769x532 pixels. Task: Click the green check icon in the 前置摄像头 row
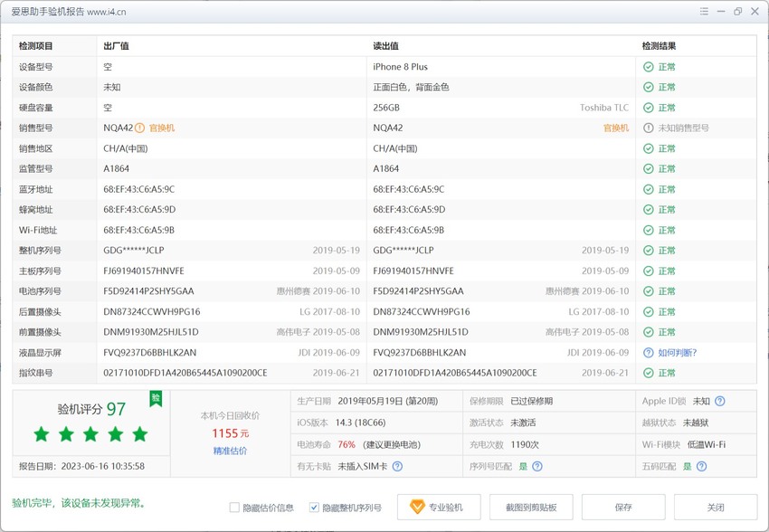[x=649, y=332]
